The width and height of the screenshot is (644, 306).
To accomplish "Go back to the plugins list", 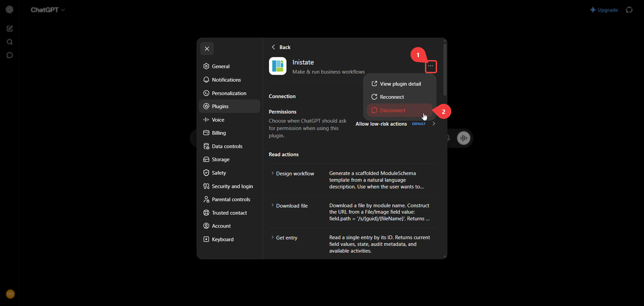I will 281,47.
